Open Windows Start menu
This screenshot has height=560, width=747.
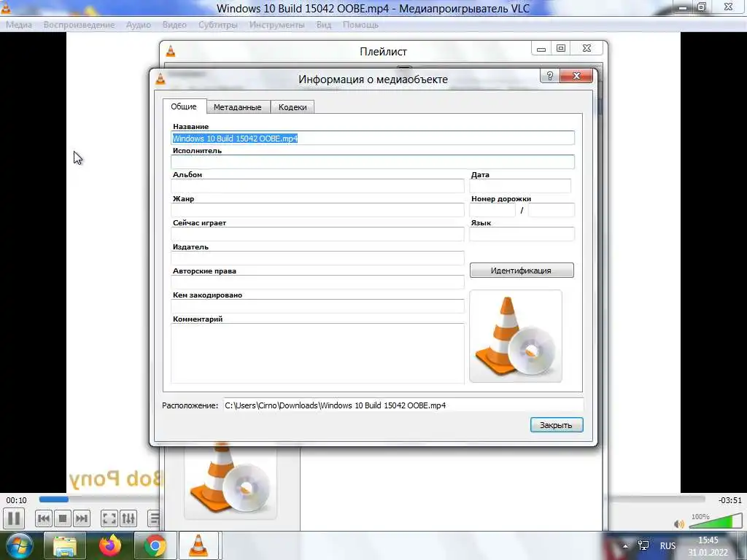point(18,545)
